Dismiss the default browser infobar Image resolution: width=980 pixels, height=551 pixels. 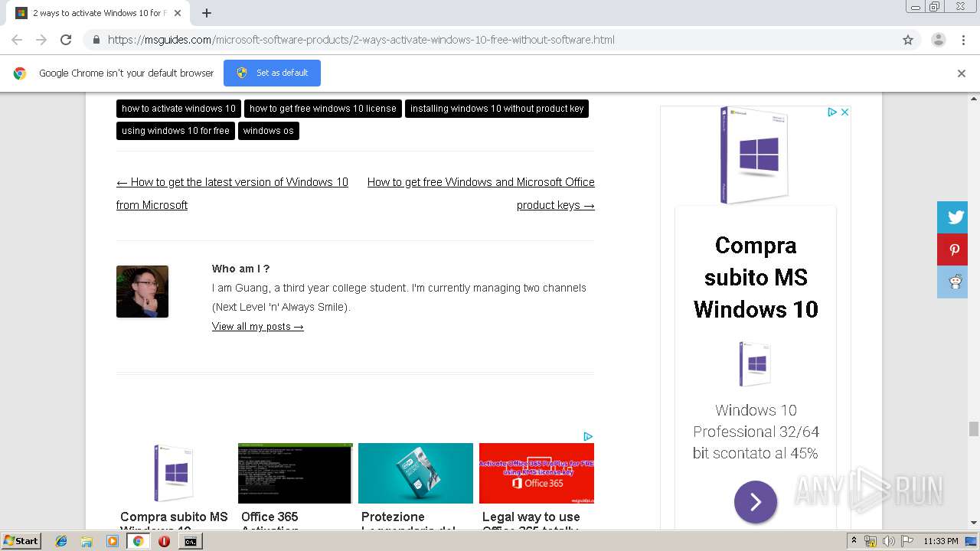(x=962, y=73)
